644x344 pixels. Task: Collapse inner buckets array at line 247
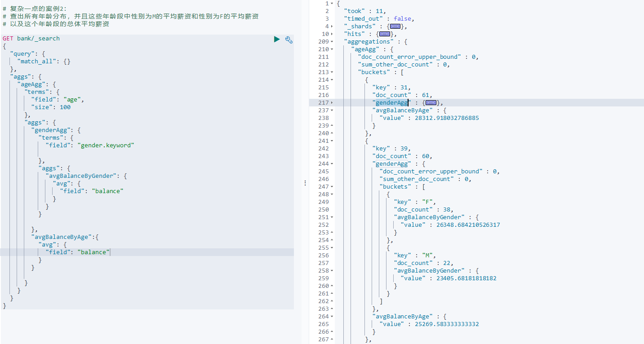[332, 187]
